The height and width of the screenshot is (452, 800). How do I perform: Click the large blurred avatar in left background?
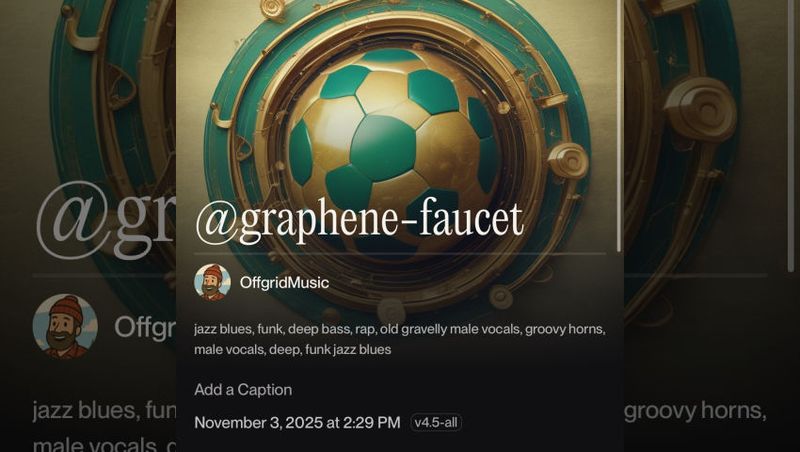coord(65,327)
